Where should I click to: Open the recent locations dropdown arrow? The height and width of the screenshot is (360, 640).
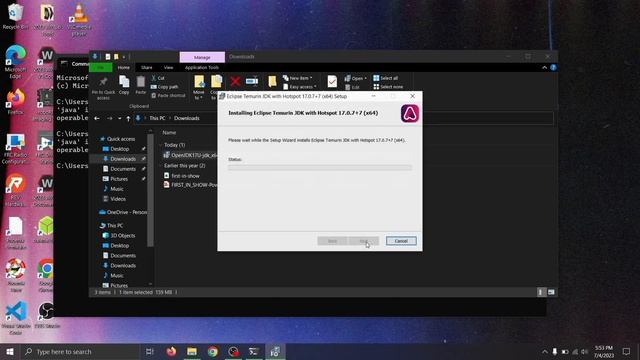click(119, 118)
